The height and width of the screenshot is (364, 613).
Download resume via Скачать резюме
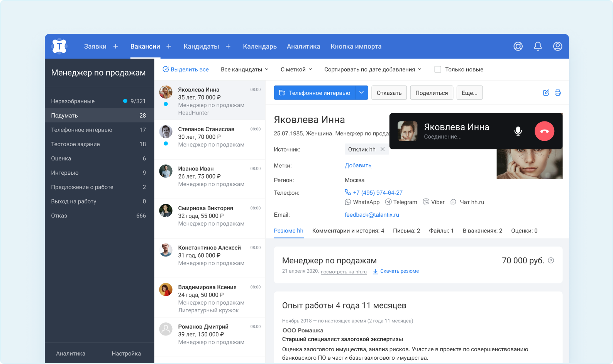pyautogui.click(x=396, y=271)
